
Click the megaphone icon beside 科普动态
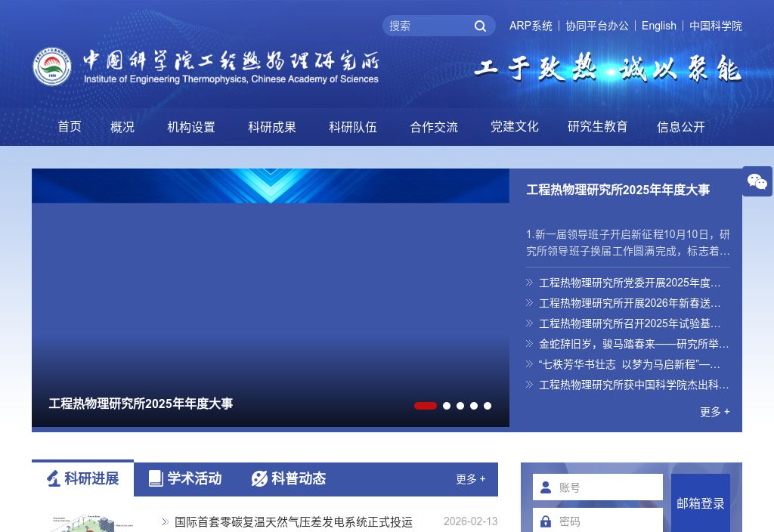260,478
